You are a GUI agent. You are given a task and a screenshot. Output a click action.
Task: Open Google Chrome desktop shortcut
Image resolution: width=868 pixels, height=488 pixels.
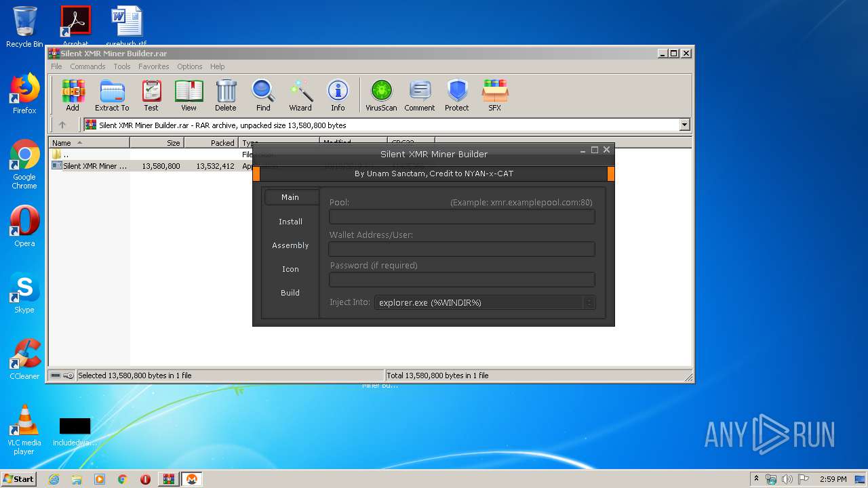coord(24,165)
